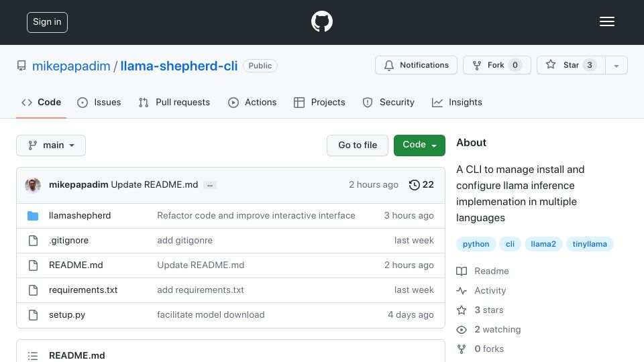Select the llama2 topic tag
Screen dimensions: 644x362
click(x=543, y=244)
